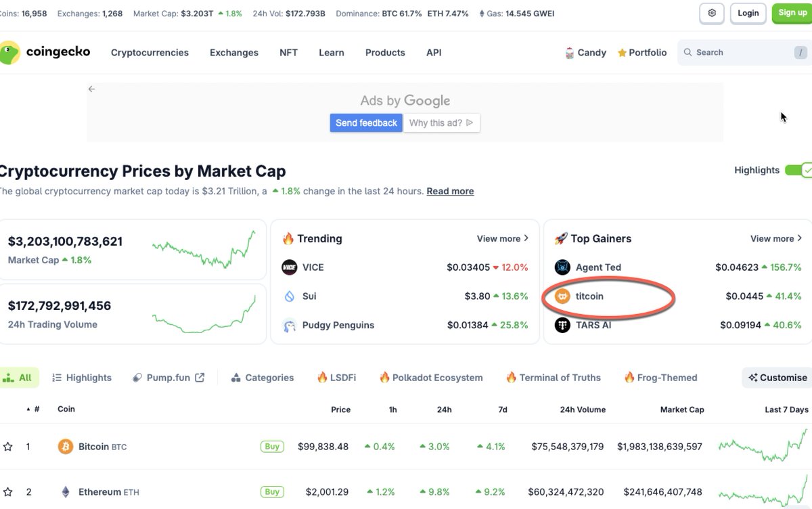Click the Sign up button
The image size is (812, 509).
pyautogui.click(x=792, y=13)
